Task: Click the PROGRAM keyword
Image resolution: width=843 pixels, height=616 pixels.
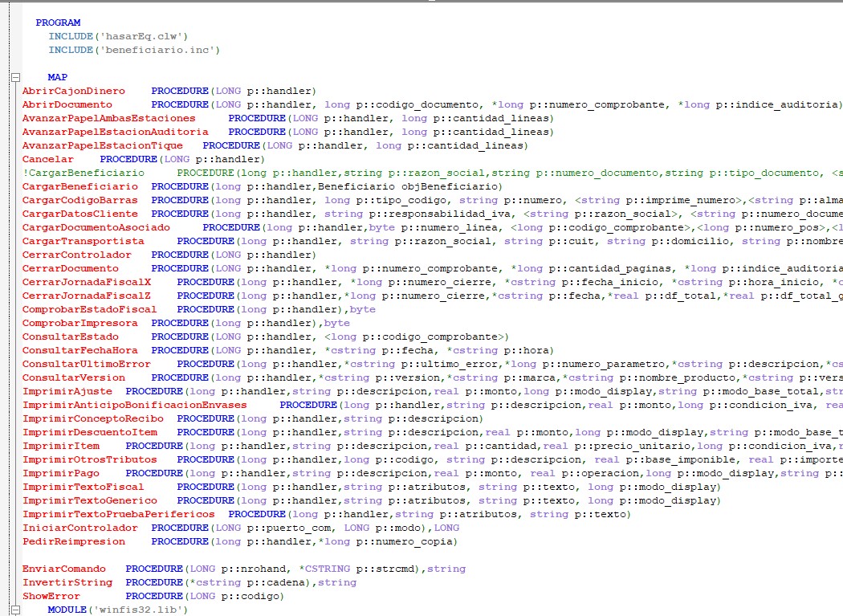Action: point(58,22)
